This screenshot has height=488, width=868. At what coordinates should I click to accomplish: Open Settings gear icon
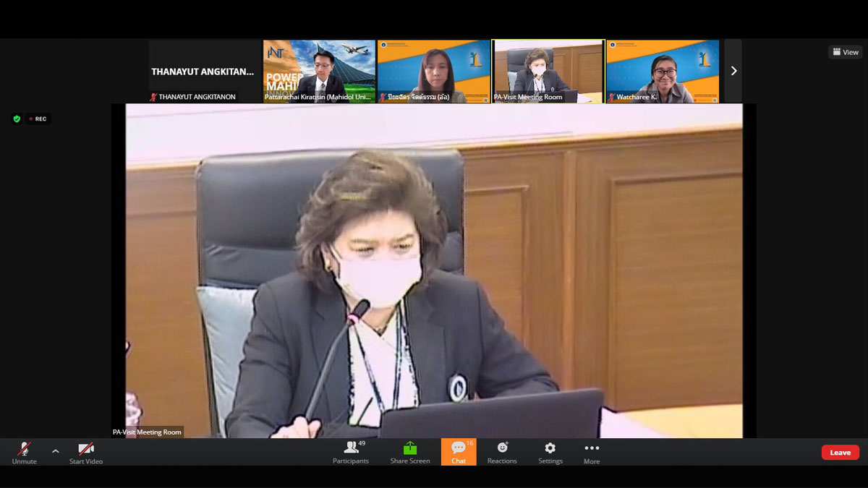pyautogui.click(x=550, y=452)
